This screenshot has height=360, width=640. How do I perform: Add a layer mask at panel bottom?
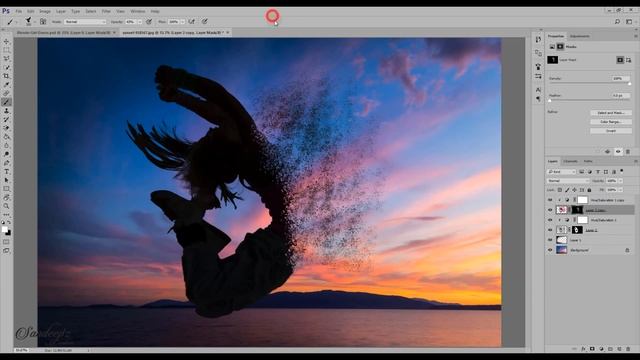592,349
